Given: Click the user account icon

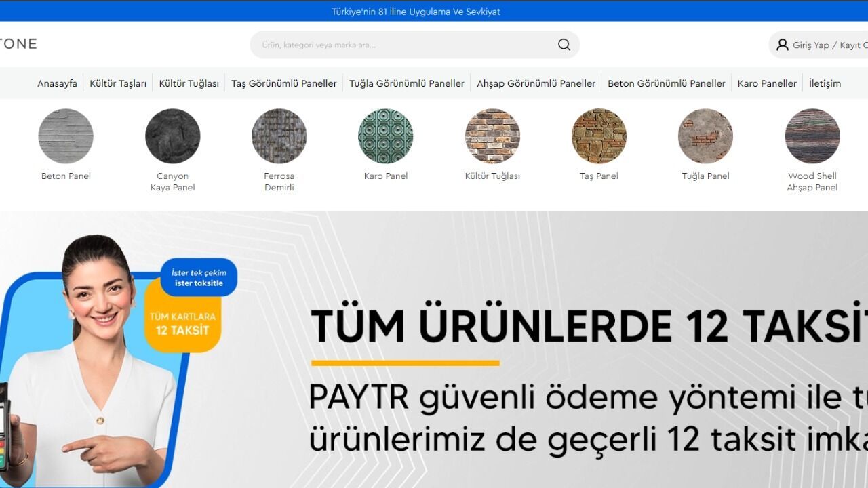Looking at the screenshot, I should point(782,45).
